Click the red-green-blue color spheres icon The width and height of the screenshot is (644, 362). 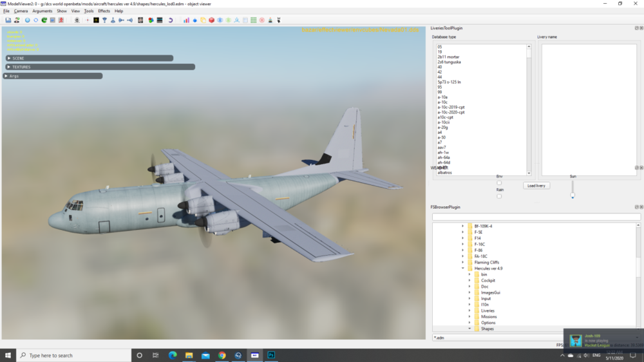point(151,20)
